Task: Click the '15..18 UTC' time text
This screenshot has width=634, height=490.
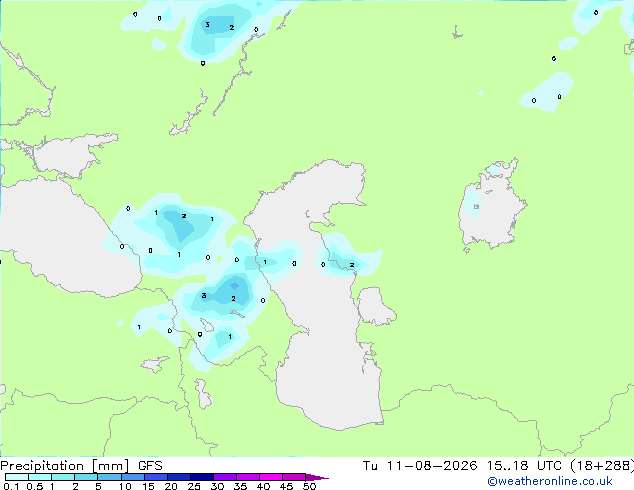Action: 524,466
